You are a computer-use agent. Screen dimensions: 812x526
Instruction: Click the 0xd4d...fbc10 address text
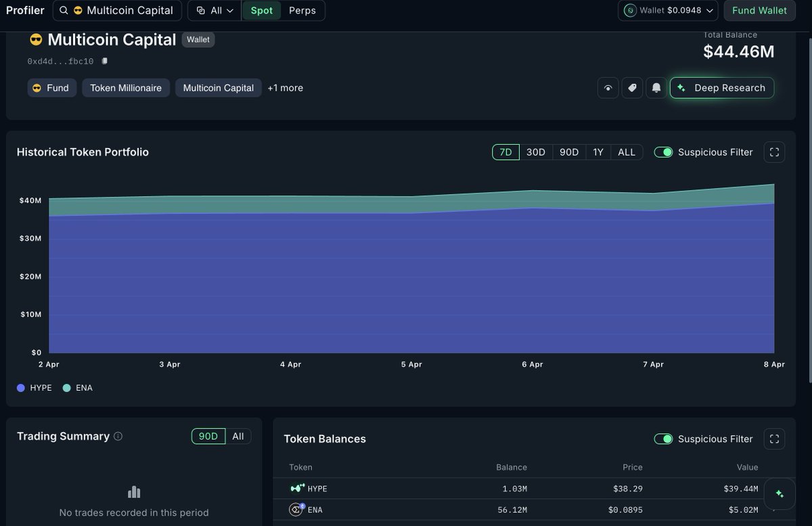pyautogui.click(x=60, y=62)
